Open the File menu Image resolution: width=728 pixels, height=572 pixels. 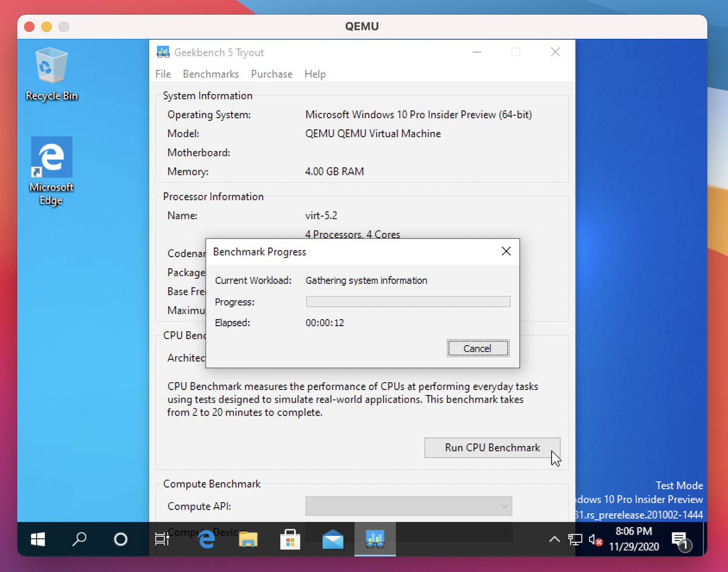(163, 74)
